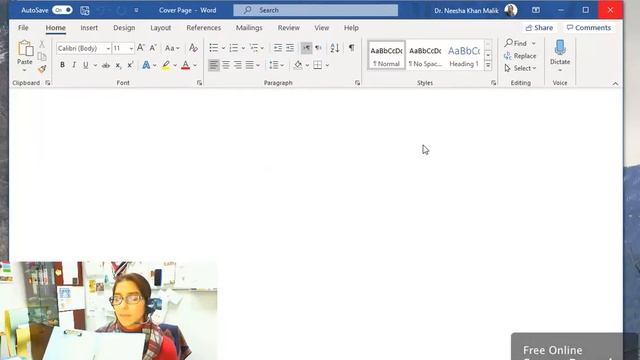
Task: Insert a bulleted list
Action: click(213, 48)
